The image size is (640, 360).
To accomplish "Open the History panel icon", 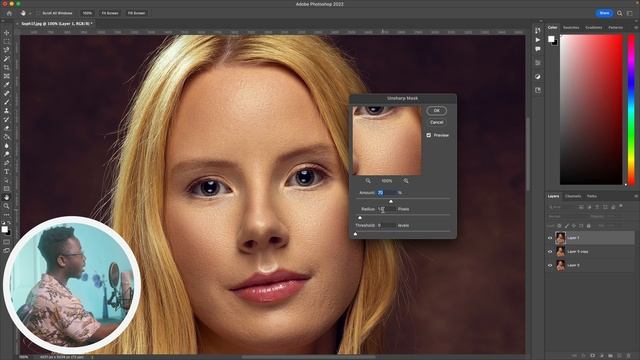I will click(538, 31).
